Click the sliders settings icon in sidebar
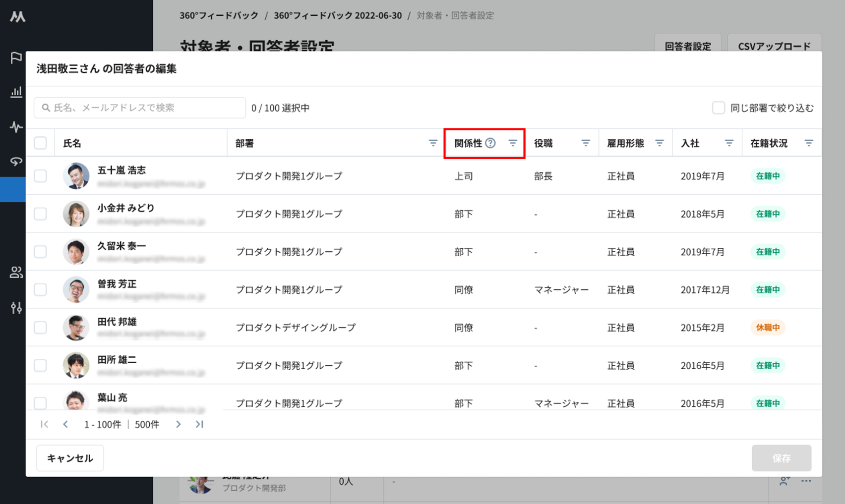845x504 pixels. click(x=16, y=308)
